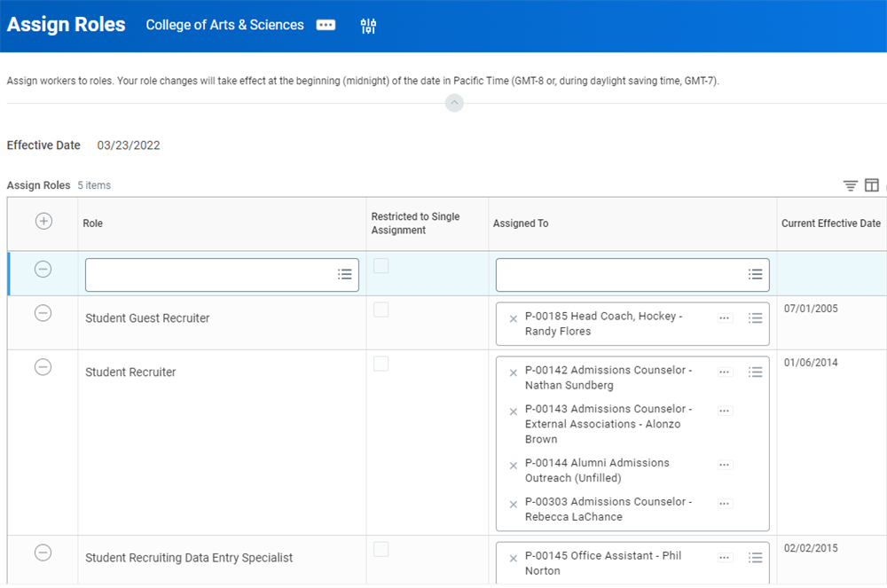
Task: Open Assigned To prompt for Student Guest Recruiter
Action: click(755, 318)
